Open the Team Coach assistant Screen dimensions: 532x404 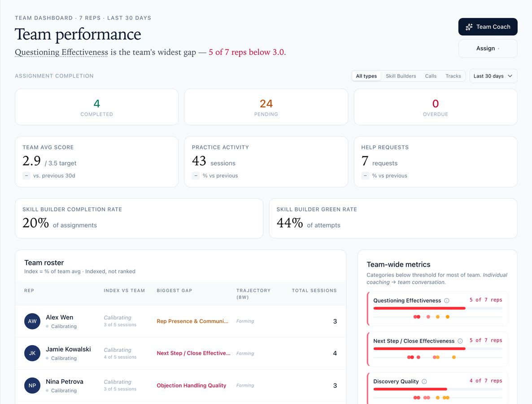tap(488, 27)
